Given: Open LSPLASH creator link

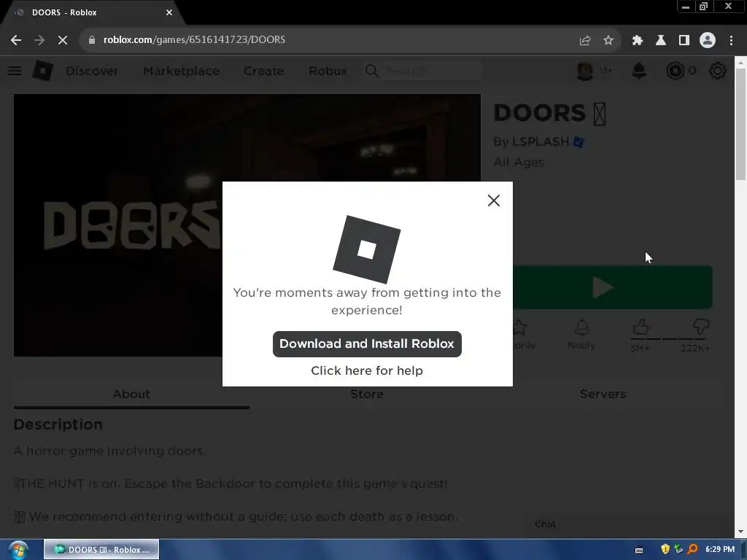Looking at the screenshot, I should [541, 142].
